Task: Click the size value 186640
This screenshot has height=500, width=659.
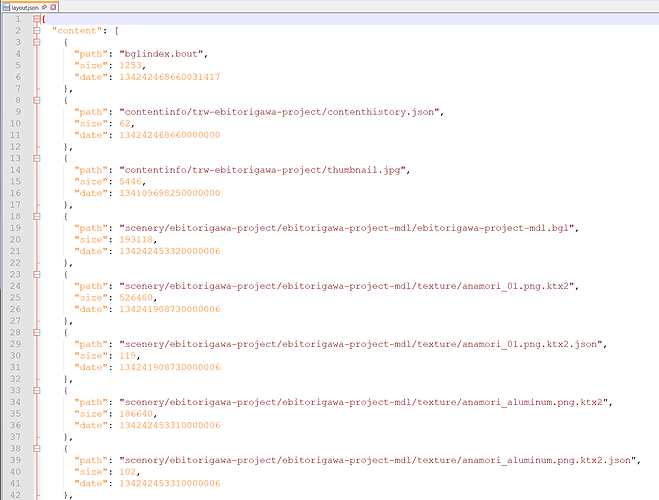Action: pos(136,413)
